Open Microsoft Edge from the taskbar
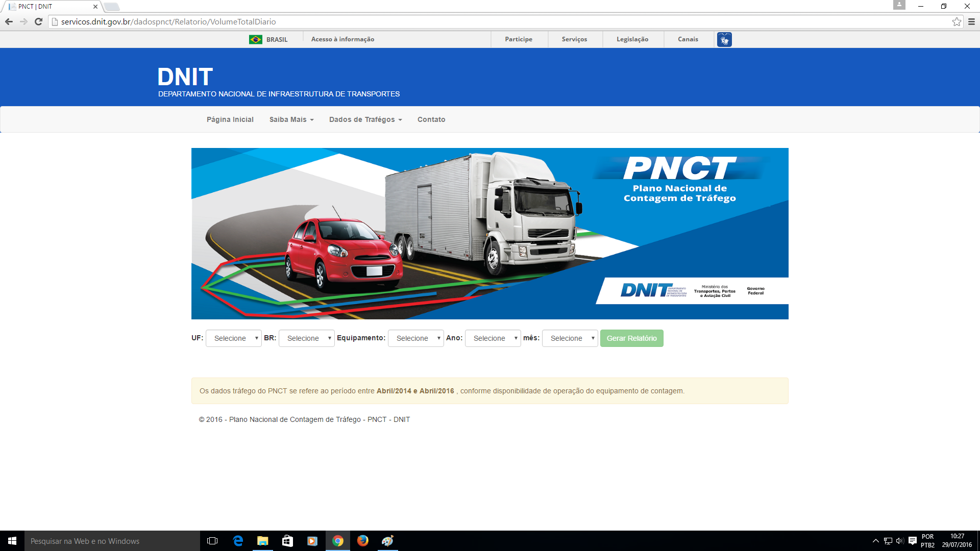Image resolution: width=980 pixels, height=551 pixels. click(x=238, y=541)
